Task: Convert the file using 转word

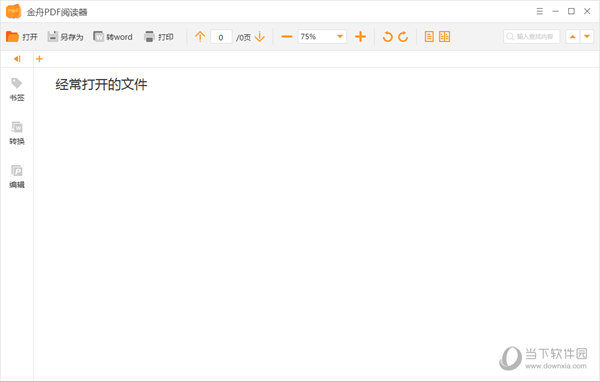Action: point(113,37)
